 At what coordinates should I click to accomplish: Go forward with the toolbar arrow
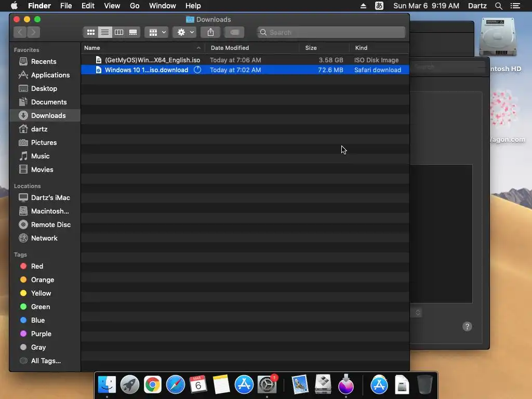[33, 32]
